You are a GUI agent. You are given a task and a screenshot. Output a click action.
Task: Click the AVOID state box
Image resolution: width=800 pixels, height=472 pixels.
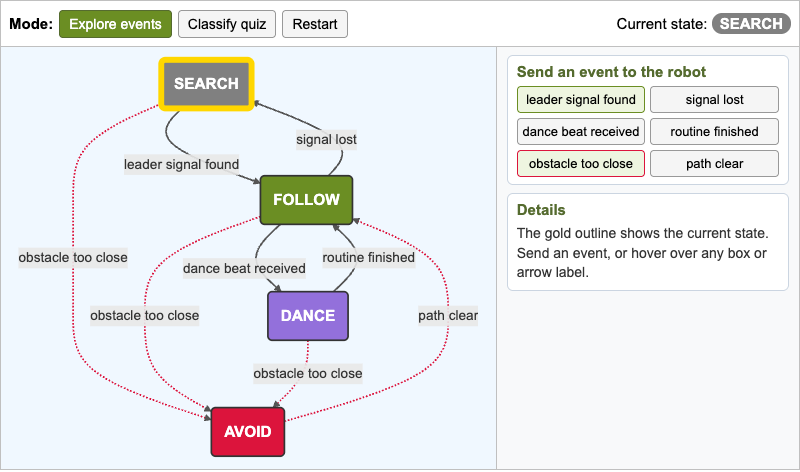(248, 432)
